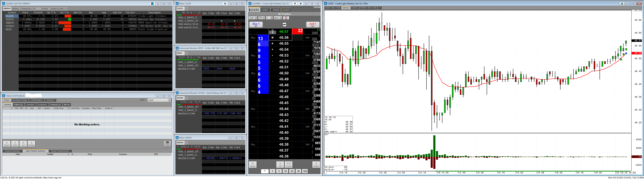Cancel Buys in the DOM trader
The image size is (644, 179).
pos(253,165)
